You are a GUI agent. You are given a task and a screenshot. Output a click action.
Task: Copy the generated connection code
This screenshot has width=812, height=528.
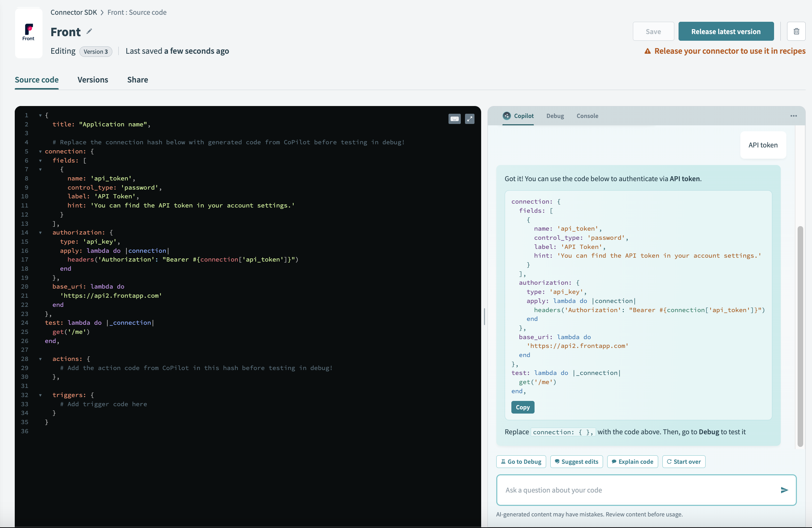tap(523, 407)
